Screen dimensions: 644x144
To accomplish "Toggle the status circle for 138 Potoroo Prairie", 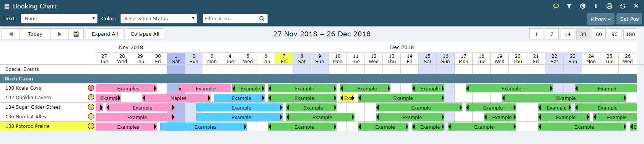I will click(91, 126).
